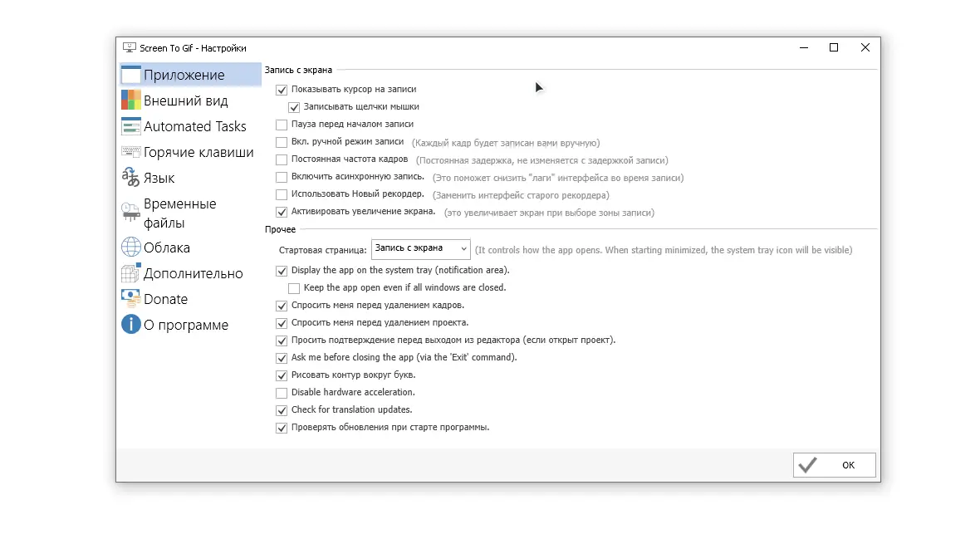Toggle Рисовать контур вокруг букв
980x544 pixels.
282,375
